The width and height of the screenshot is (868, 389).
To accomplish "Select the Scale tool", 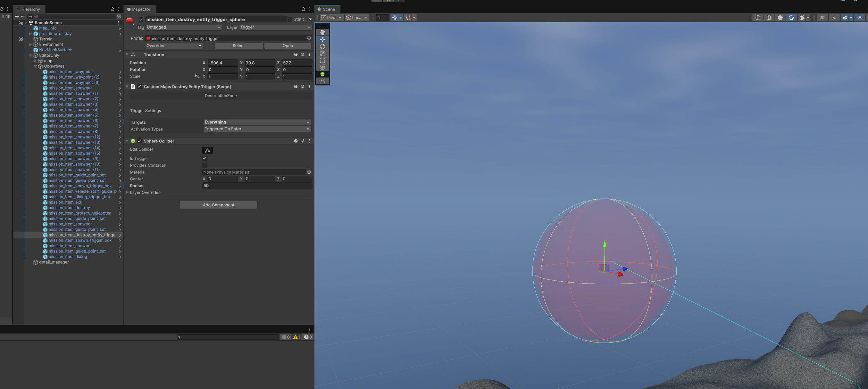I will click(x=322, y=53).
